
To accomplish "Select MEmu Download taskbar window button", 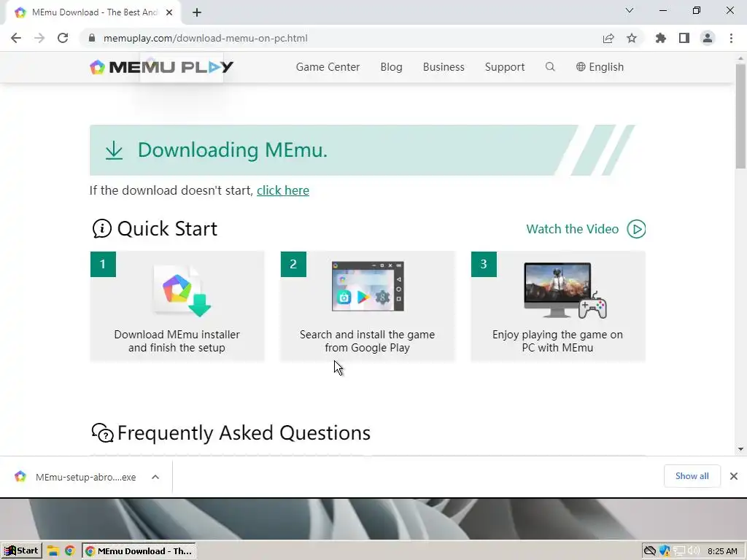I will click(x=139, y=551).
